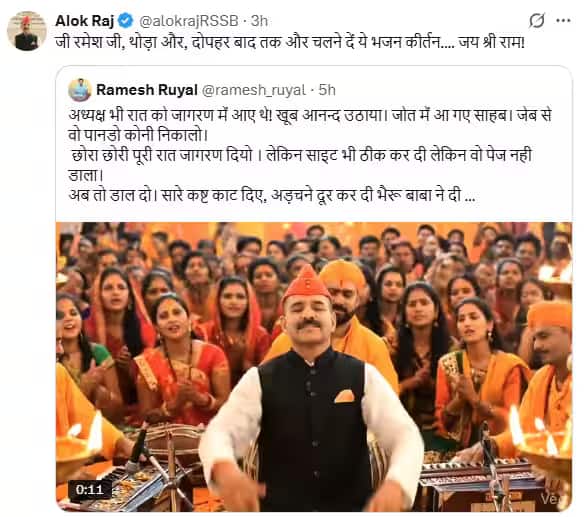The image size is (586, 517).
Task: Click Ramesh Ruyal's small avatar
Action: click(x=80, y=90)
